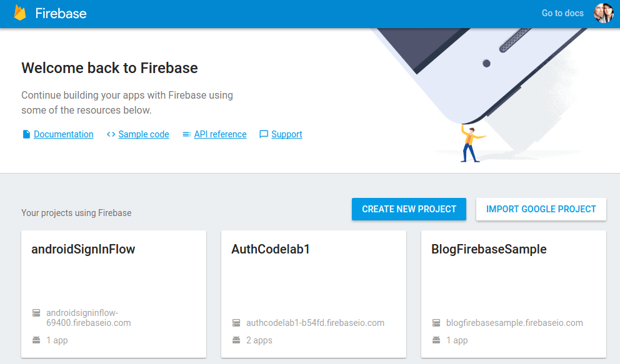
Task: Click the Android icon on BlogFirebaseSample card
Action: click(436, 340)
